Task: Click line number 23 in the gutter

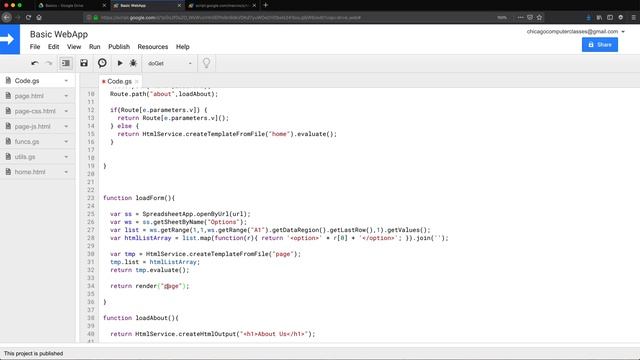Action: pyautogui.click(x=91, y=198)
